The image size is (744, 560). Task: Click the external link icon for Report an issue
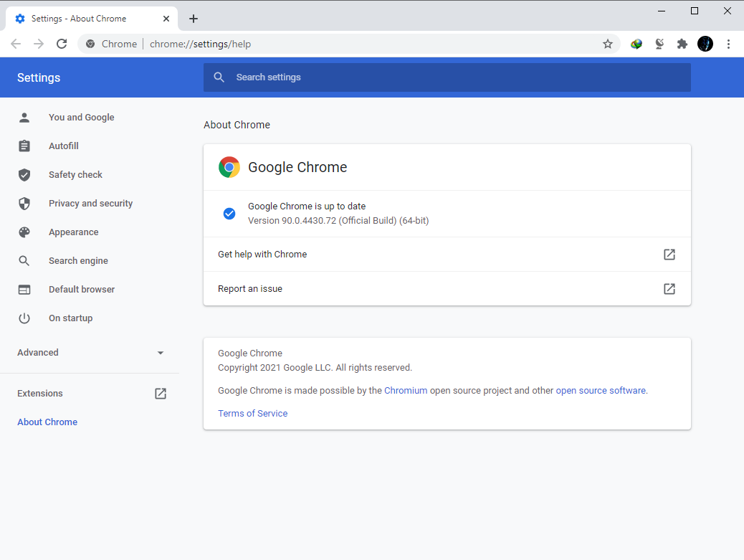click(669, 288)
